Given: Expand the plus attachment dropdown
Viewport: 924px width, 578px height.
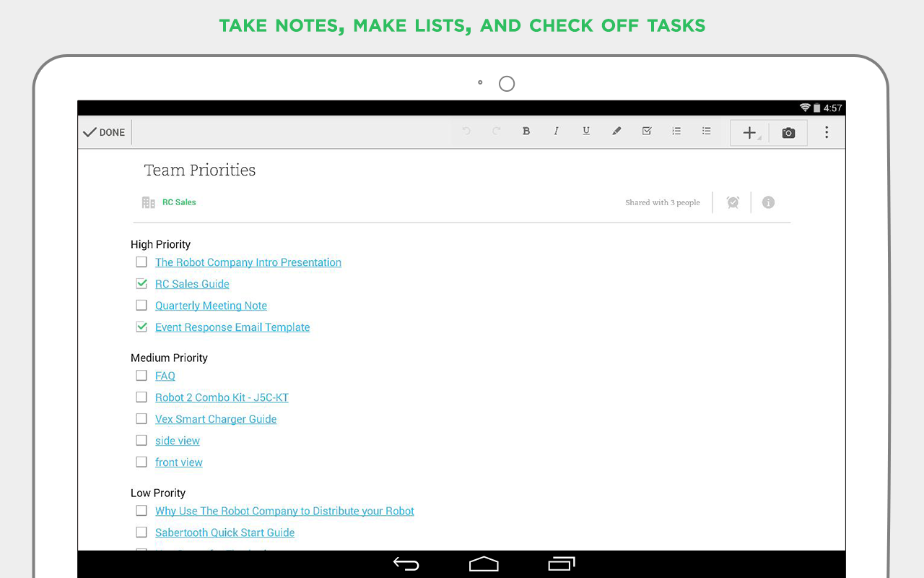Looking at the screenshot, I should [750, 133].
